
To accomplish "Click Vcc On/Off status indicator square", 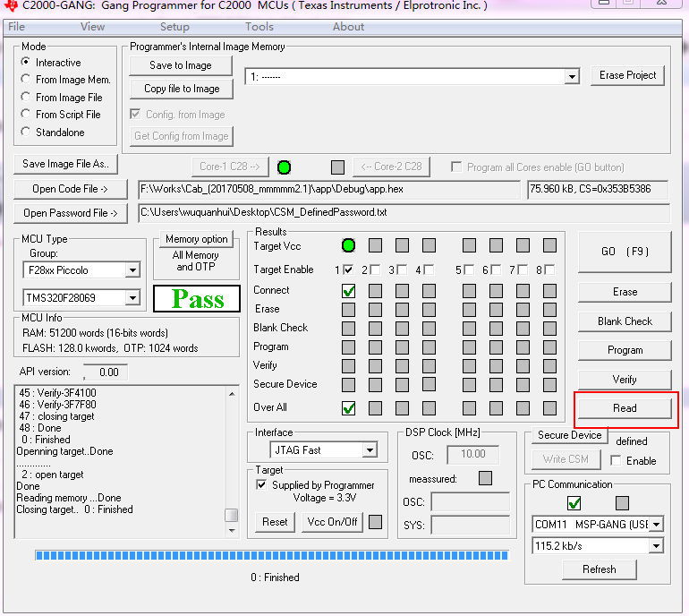I will tap(375, 522).
